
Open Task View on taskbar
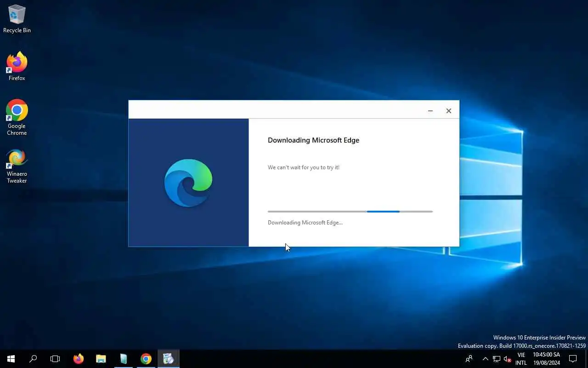(x=55, y=359)
